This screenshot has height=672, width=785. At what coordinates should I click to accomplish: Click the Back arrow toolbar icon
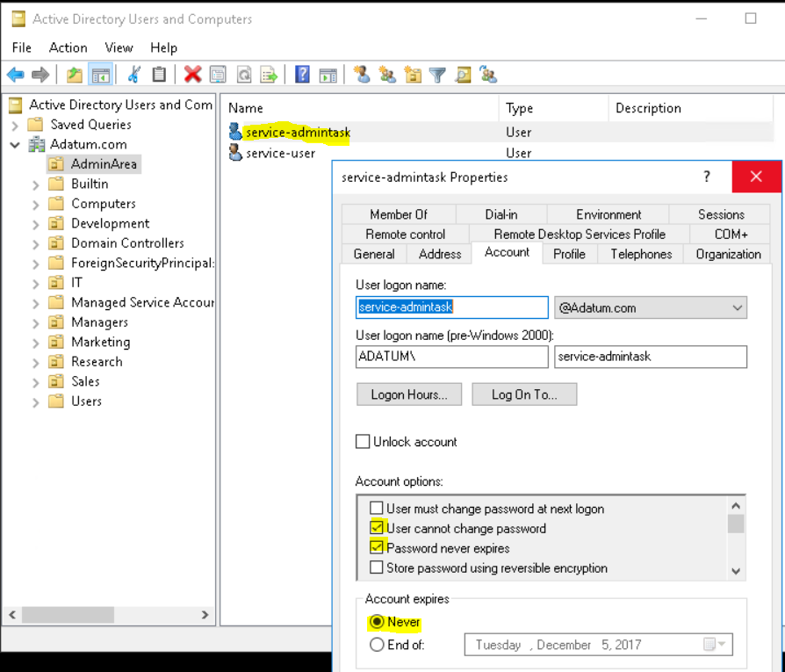click(x=16, y=76)
